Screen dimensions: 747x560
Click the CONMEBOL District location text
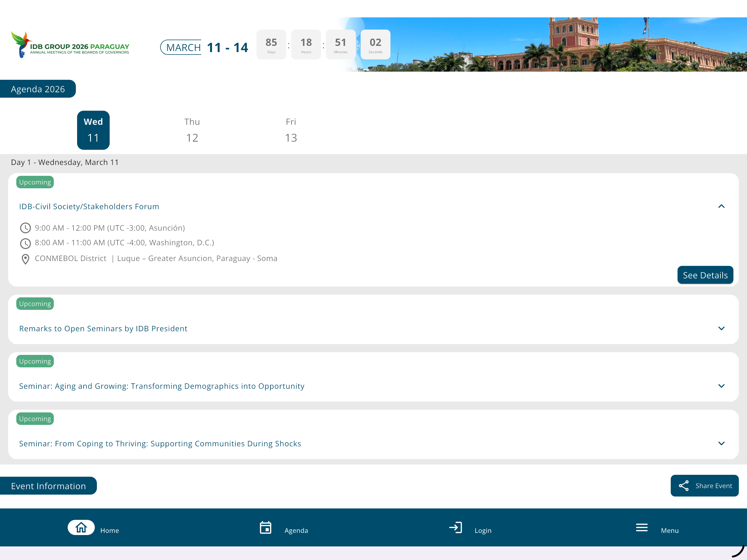point(156,258)
